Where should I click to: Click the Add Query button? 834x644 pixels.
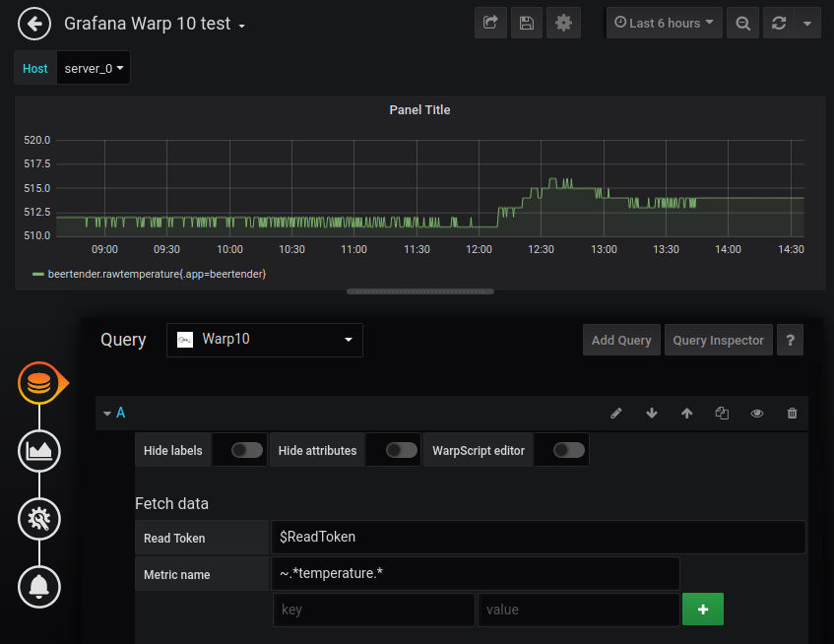coord(621,340)
